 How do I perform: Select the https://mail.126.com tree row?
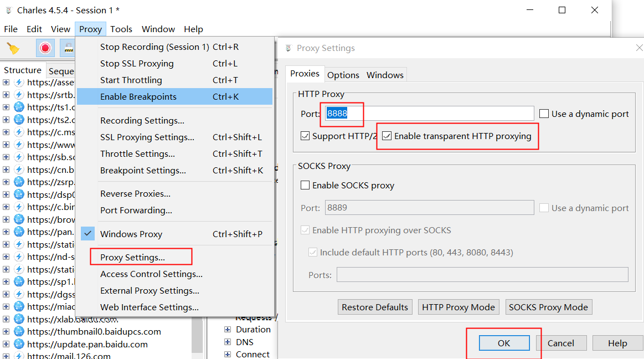tap(69, 356)
